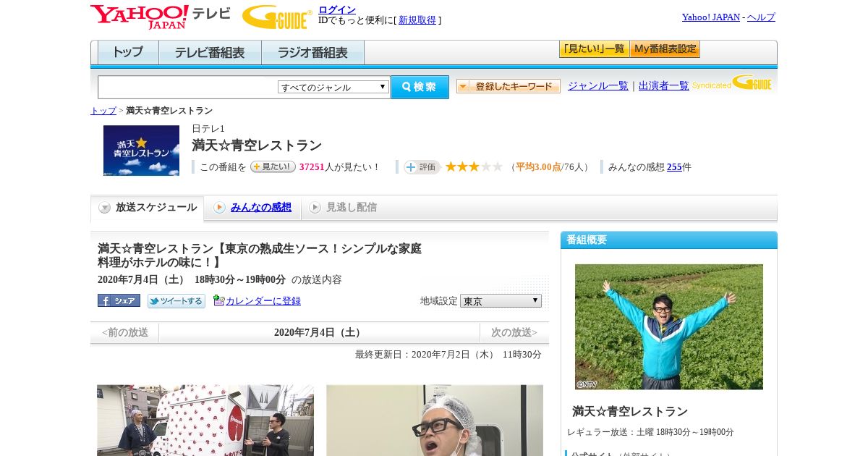Screen dimensions: 868x456
Task: Open the 登録したキーワード dropdown button
Action: tap(509, 86)
